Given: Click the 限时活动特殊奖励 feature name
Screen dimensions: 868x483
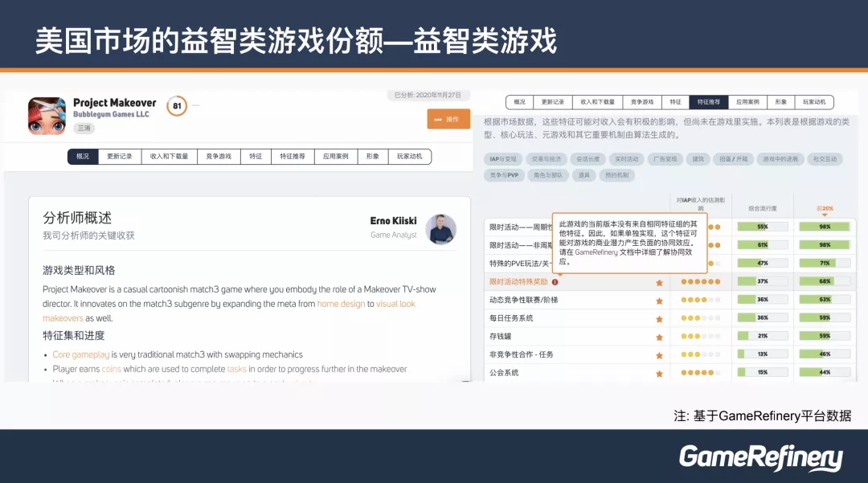Looking at the screenshot, I should 518,282.
